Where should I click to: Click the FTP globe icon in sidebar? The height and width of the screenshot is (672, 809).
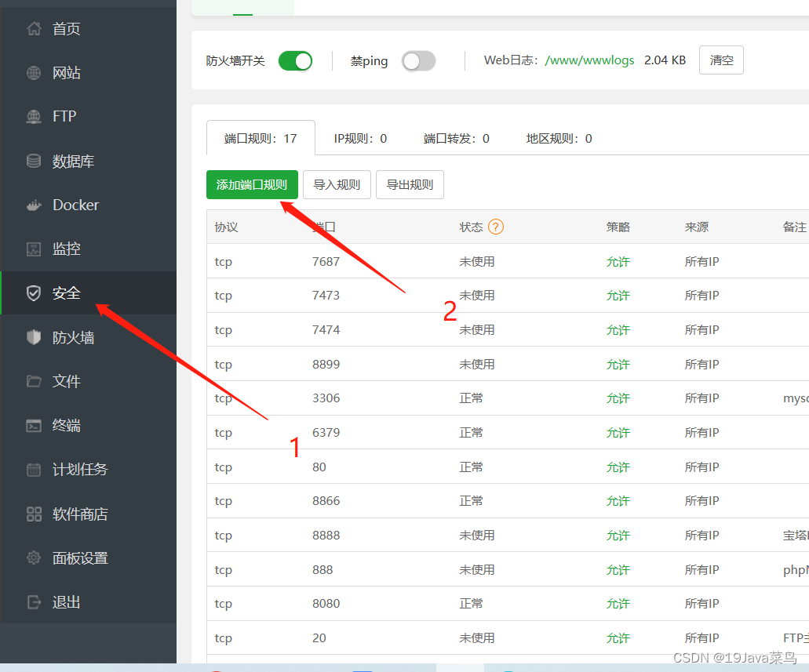[34, 117]
